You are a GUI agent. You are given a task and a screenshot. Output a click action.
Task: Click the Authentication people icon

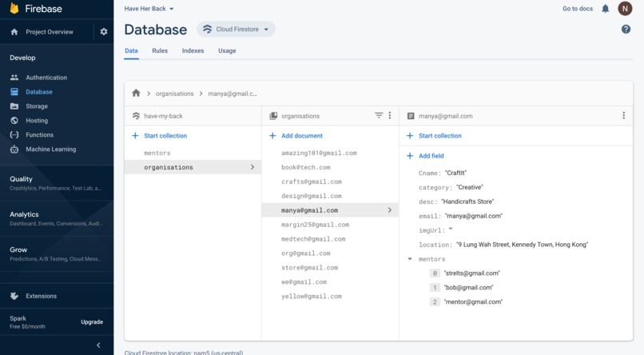pyautogui.click(x=14, y=78)
